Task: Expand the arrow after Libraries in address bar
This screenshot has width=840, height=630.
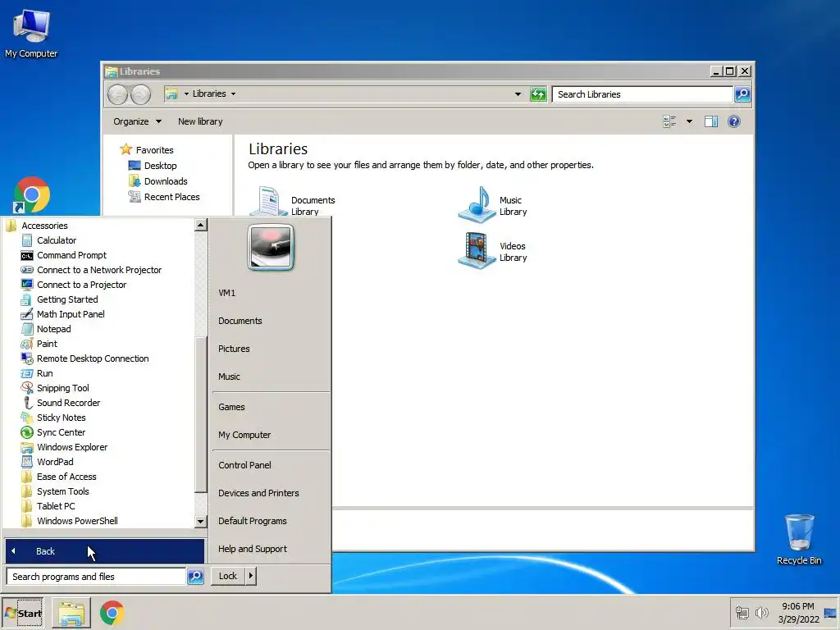Action: [233, 94]
